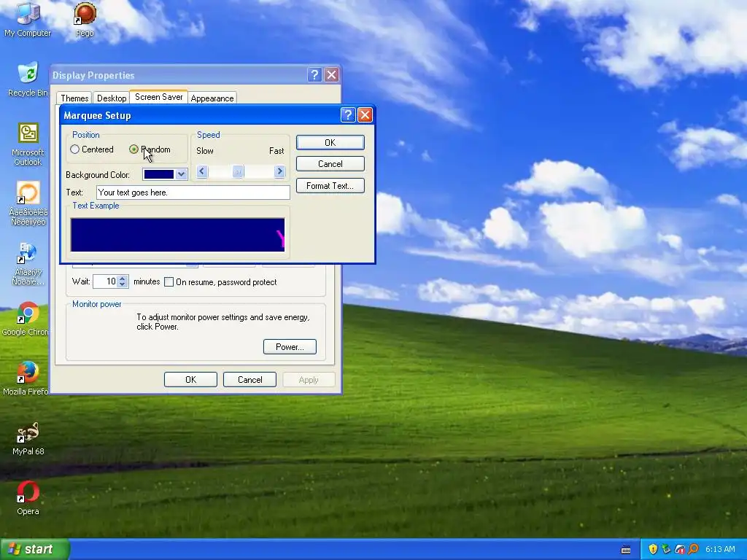Viewport: 747px width, 560px height.
Task: Switch to the Appearance tab
Action: [x=212, y=98]
